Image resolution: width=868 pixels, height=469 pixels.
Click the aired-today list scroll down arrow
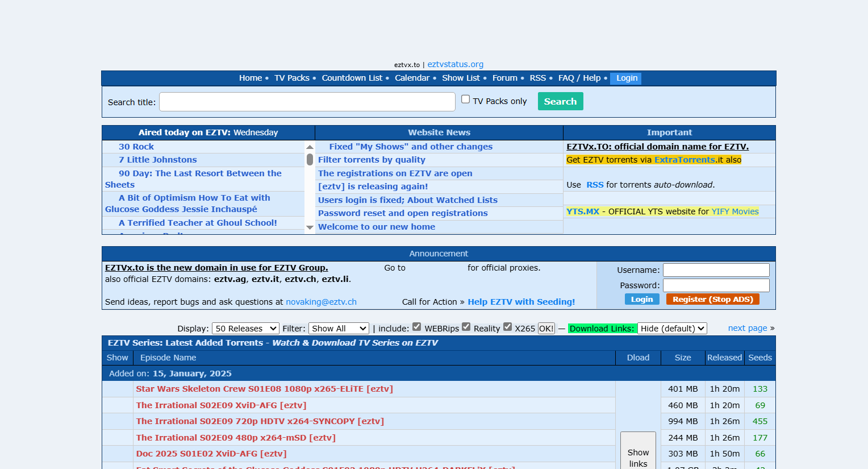310,227
